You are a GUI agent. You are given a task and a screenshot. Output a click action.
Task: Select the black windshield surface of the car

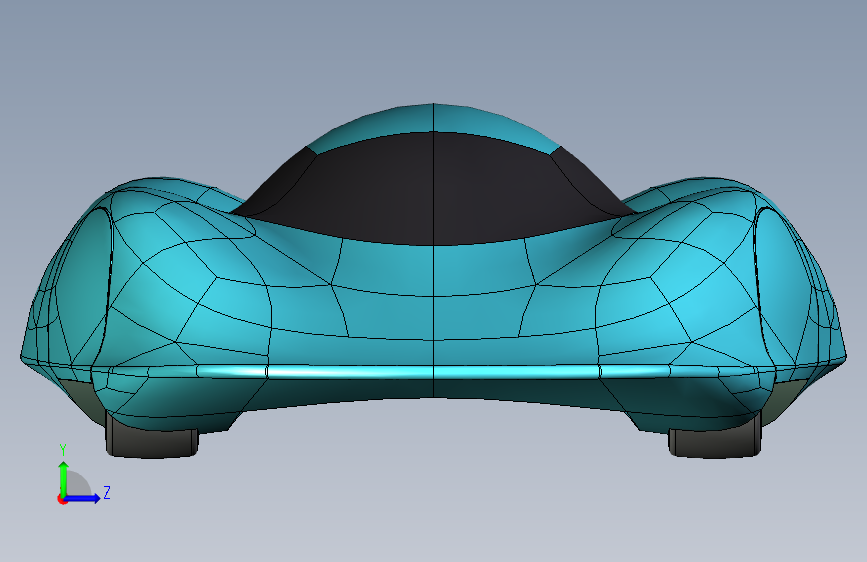(433, 191)
